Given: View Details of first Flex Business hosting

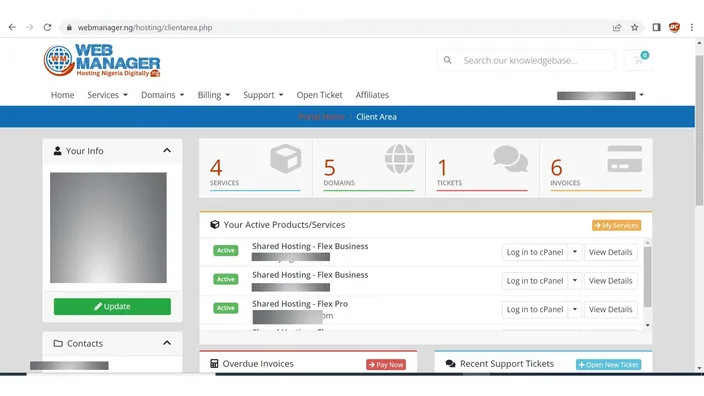Looking at the screenshot, I should coord(611,252).
